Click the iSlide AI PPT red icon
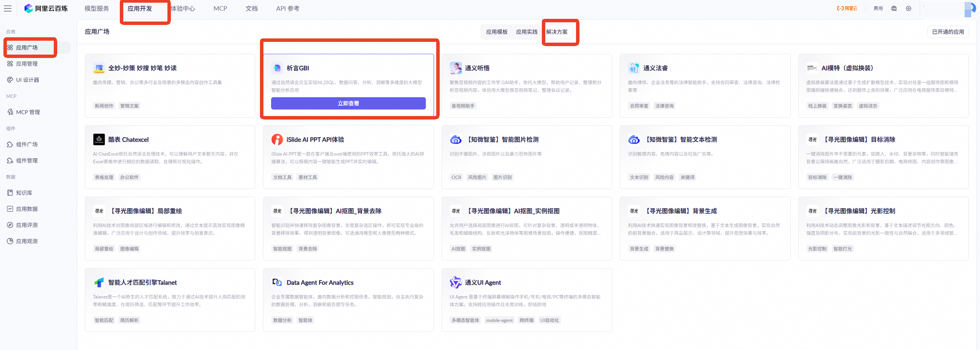The width and height of the screenshot is (980, 350). pos(277,139)
